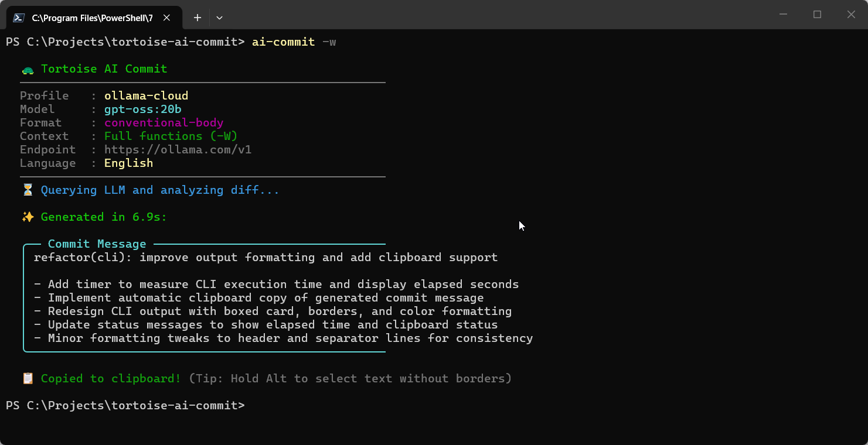Viewport: 868px width, 445px height.
Task: Click the 'Redesign CLI output with boxed card' line
Action: pyautogui.click(x=273, y=311)
